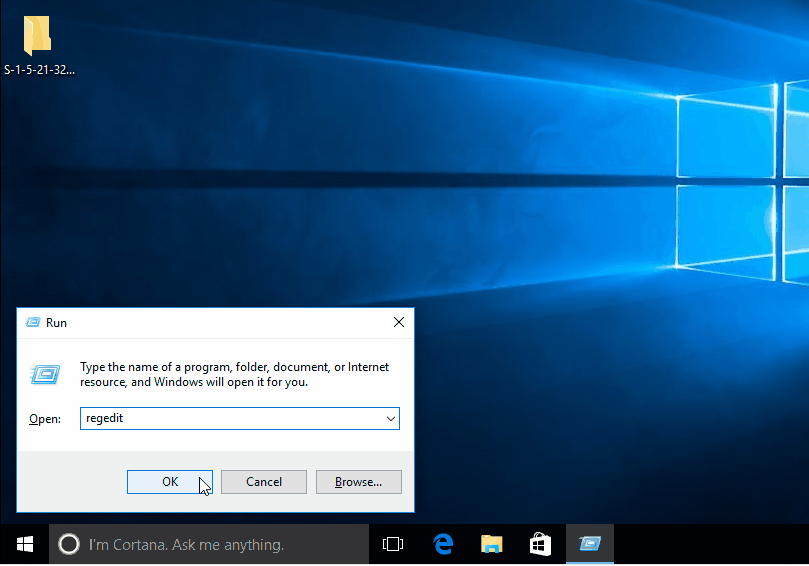Click the Run icon in dialog title bar
This screenshot has width=809, height=566.
[32, 323]
